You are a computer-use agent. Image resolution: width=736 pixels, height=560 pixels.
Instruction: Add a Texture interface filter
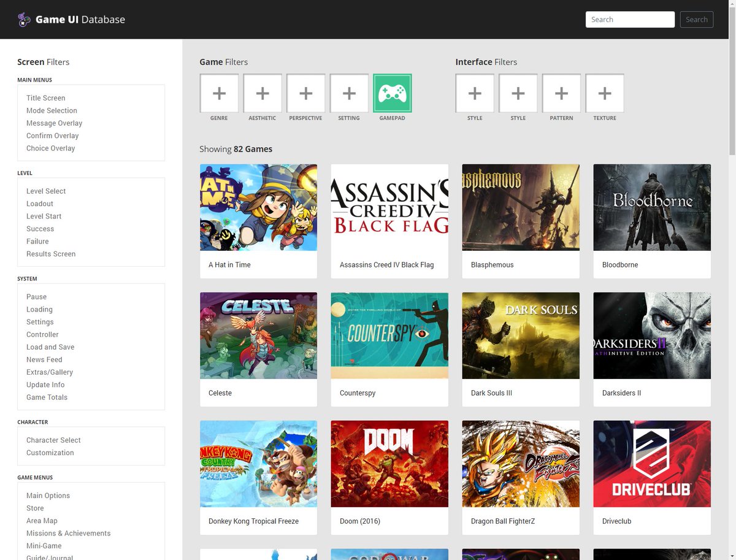(x=605, y=93)
